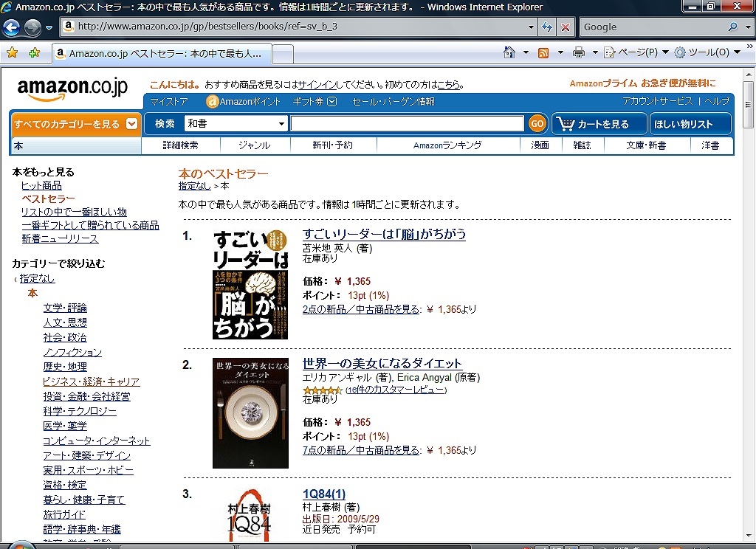Expand the すべてのカテゴリーを見る dropdown
The width and height of the screenshot is (756, 549).
pyautogui.click(x=75, y=124)
